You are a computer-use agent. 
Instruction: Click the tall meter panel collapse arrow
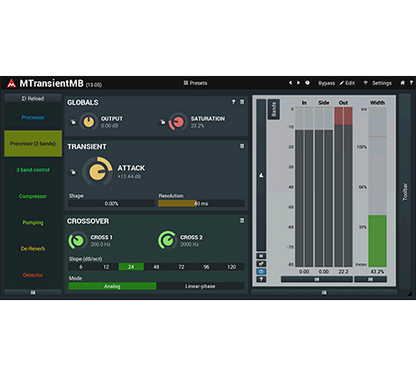[x=261, y=175]
